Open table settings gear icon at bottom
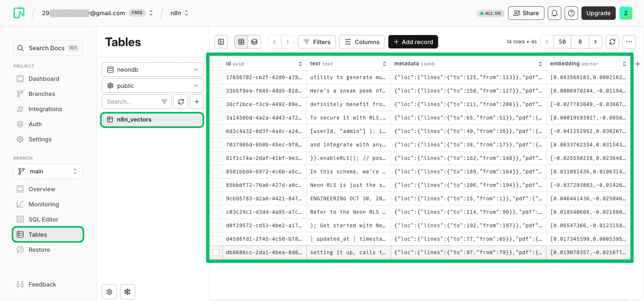Screen dimensions: 644x301 coord(109,292)
